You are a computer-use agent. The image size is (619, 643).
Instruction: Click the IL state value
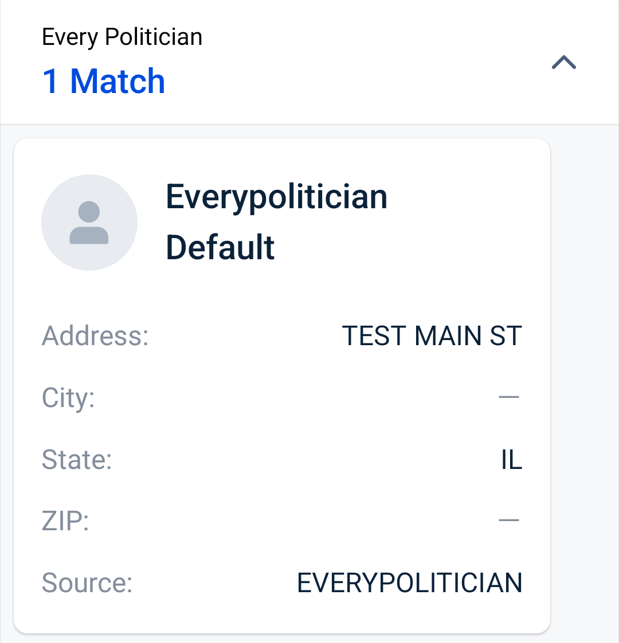[x=512, y=460]
